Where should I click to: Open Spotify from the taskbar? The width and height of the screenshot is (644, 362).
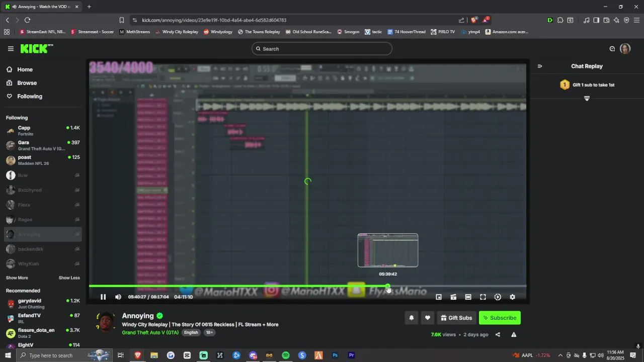(286, 355)
